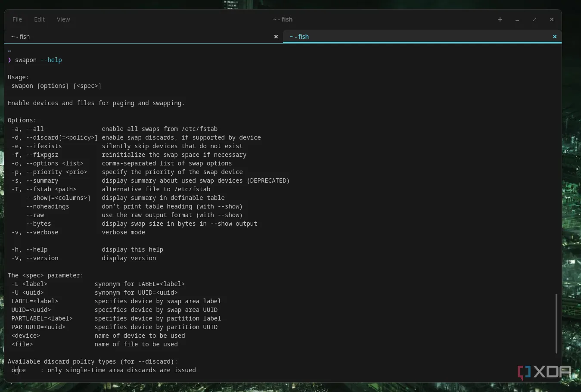Click the '-a, --all' option line
Viewport: 581px width, 392px height.
(x=115, y=129)
